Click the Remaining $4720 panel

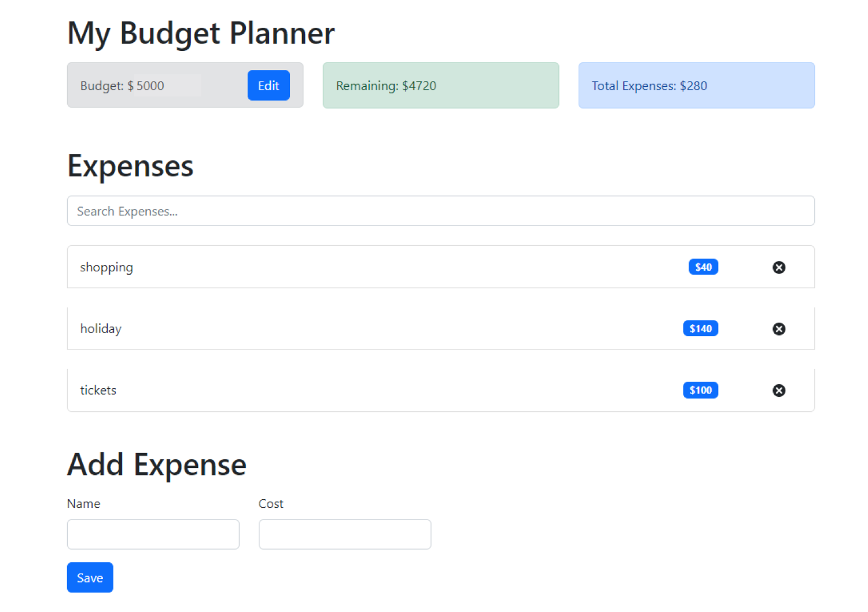tap(440, 86)
